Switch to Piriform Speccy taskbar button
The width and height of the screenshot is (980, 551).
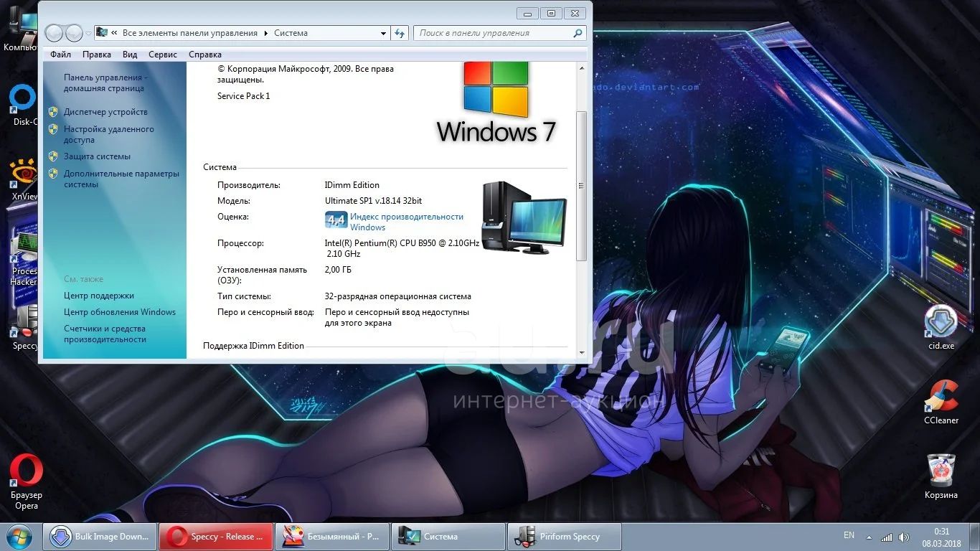point(565,537)
